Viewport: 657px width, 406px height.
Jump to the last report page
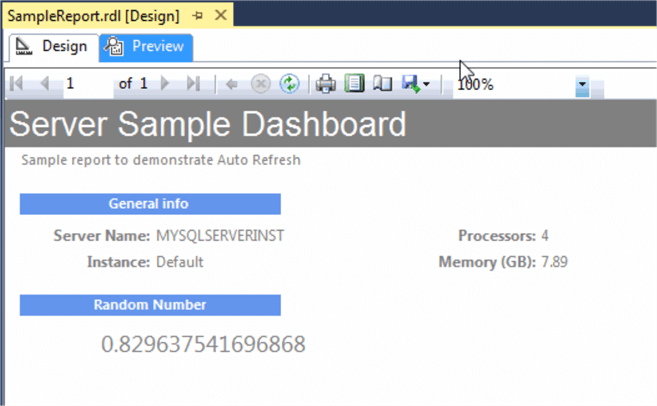pos(193,84)
